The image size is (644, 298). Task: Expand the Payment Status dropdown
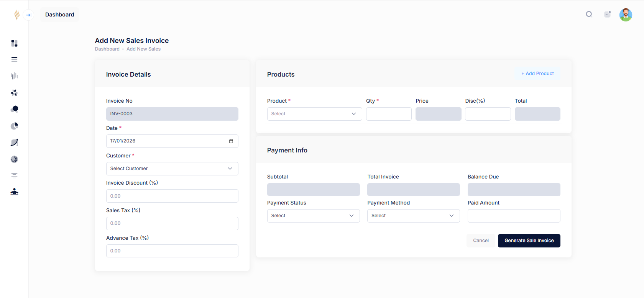tap(313, 216)
